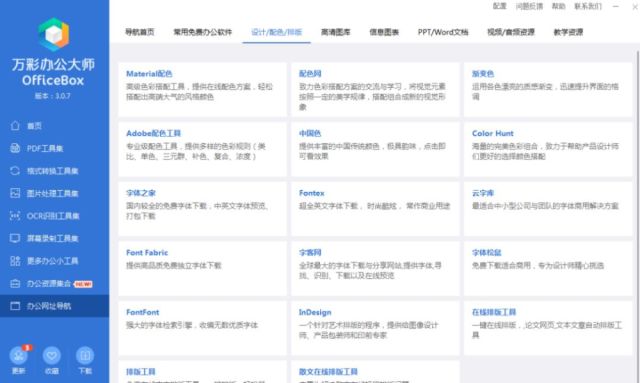Screen dimensions: 640x383
Task: Select the 设计/配色/排版 tab
Action: pos(276,32)
